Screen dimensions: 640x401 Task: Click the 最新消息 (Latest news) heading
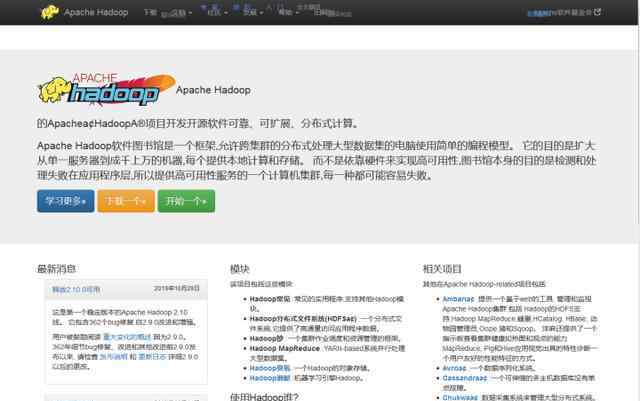point(57,269)
